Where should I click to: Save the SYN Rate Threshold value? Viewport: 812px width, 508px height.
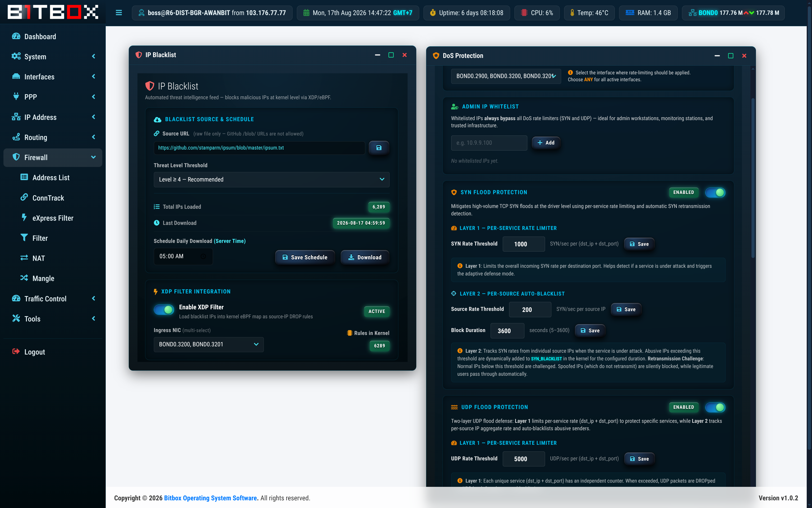click(639, 244)
